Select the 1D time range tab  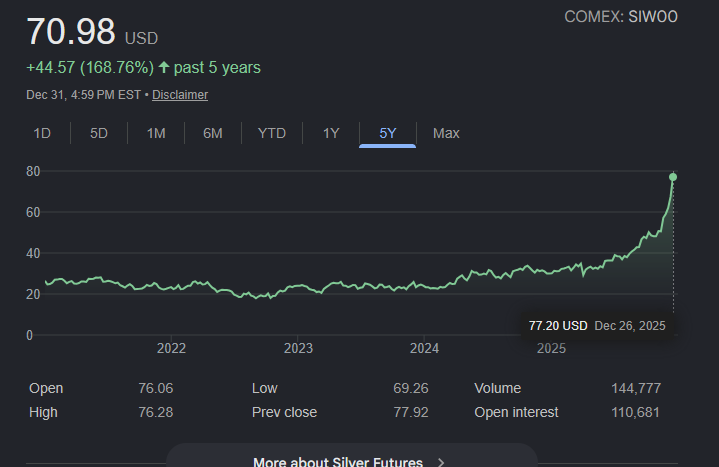tap(42, 133)
